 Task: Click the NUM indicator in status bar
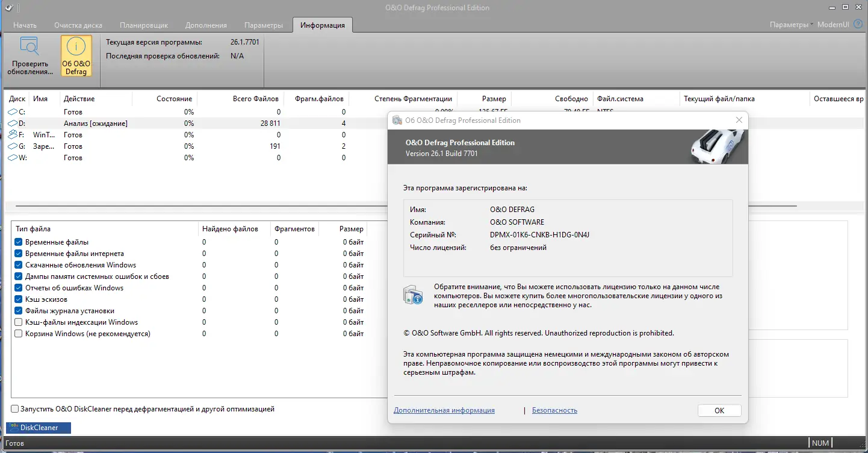pos(820,442)
